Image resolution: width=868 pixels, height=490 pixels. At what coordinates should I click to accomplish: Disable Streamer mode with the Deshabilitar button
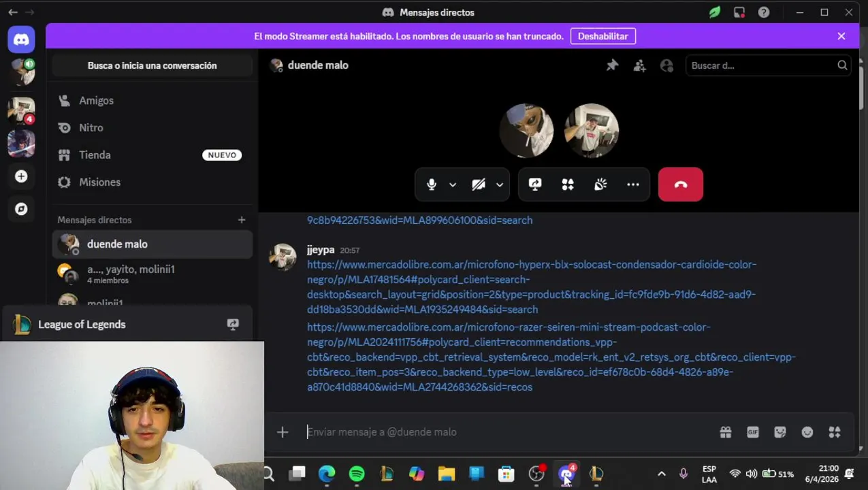[603, 36]
